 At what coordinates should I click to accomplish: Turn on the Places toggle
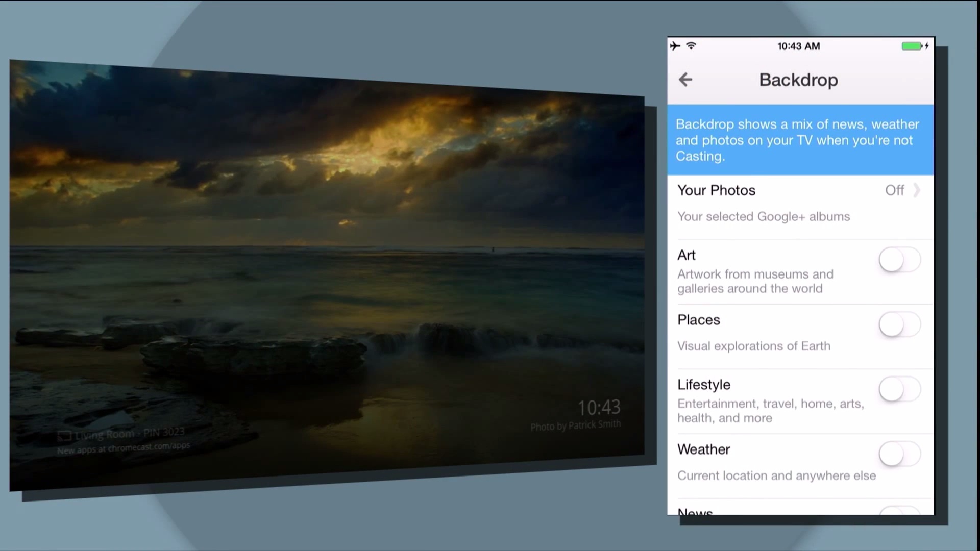[899, 325]
